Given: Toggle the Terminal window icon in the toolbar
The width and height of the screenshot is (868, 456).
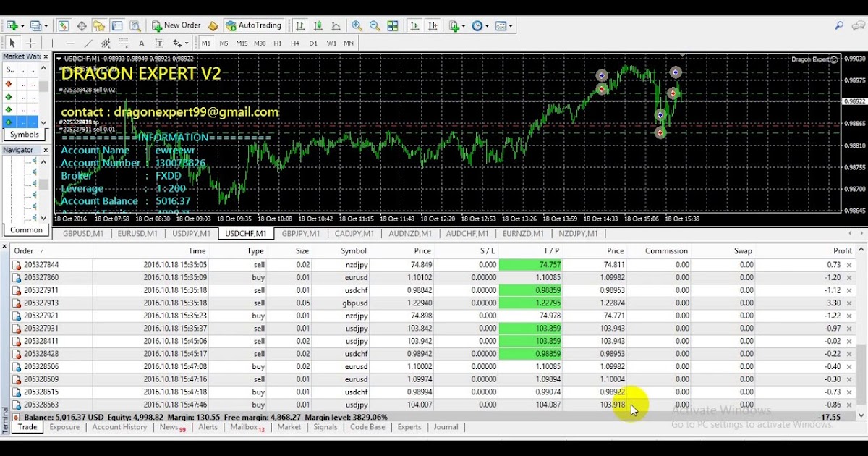Looking at the screenshot, I should point(117,25).
